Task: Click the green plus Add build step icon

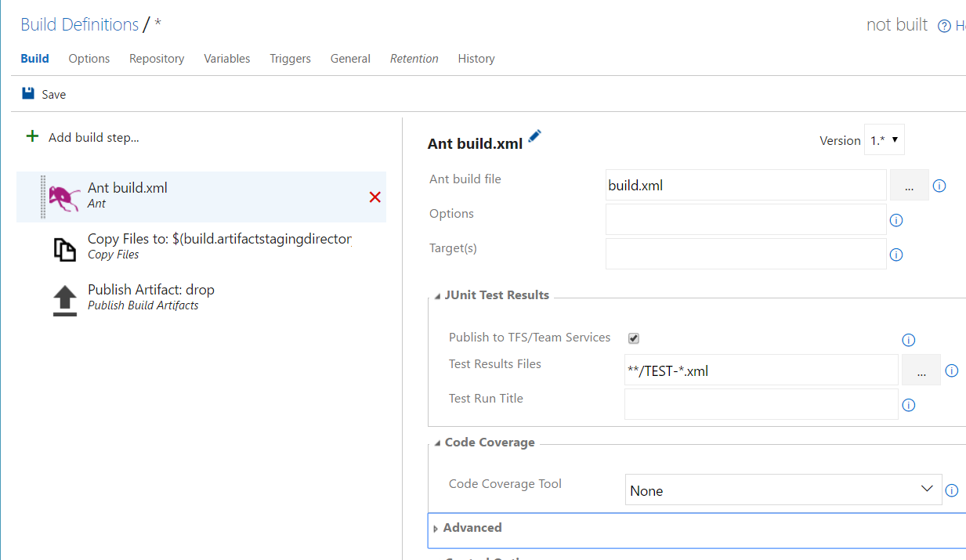Action: 32,137
